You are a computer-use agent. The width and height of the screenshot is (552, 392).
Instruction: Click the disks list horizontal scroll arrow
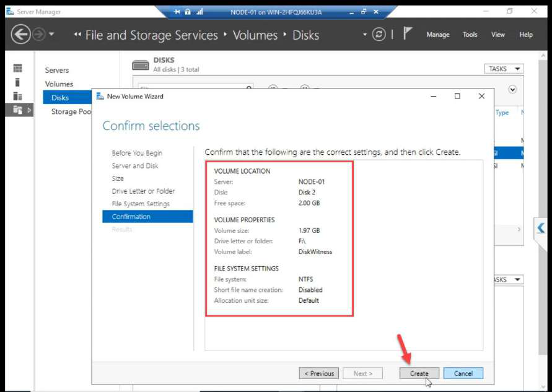click(519, 229)
